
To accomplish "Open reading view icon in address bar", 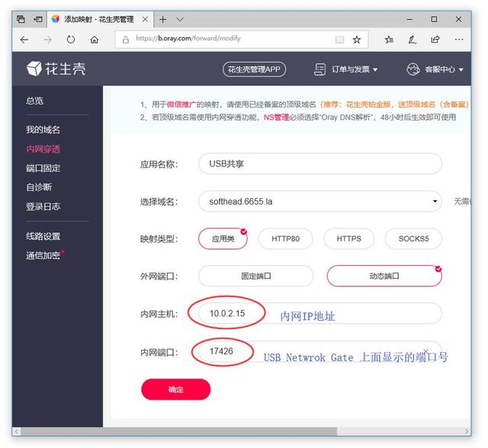I will (x=339, y=40).
